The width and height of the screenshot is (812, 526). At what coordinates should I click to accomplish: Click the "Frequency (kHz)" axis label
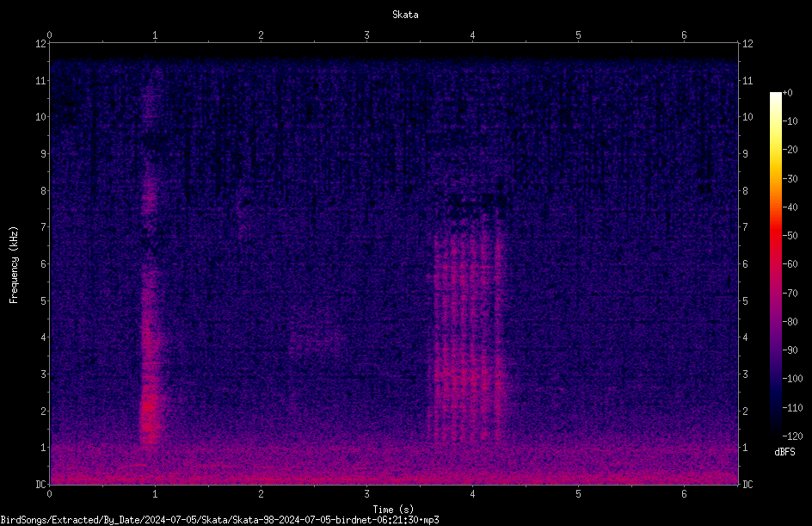(14, 265)
